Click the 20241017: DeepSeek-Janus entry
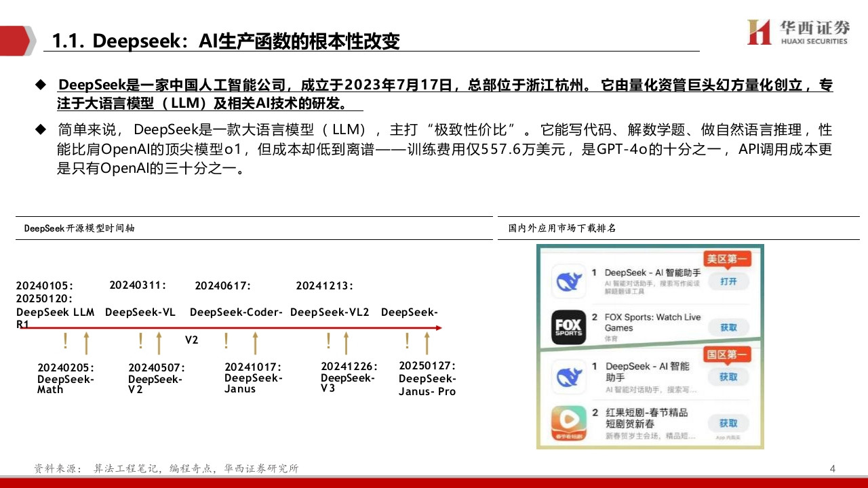 (253, 378)
